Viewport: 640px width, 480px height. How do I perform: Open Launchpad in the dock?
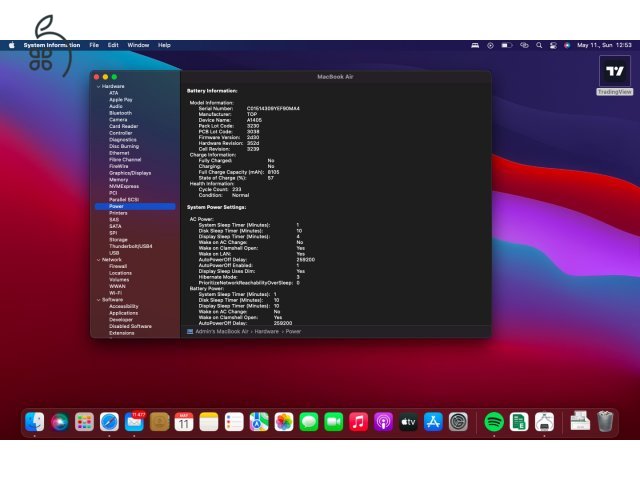pos(84,422)
